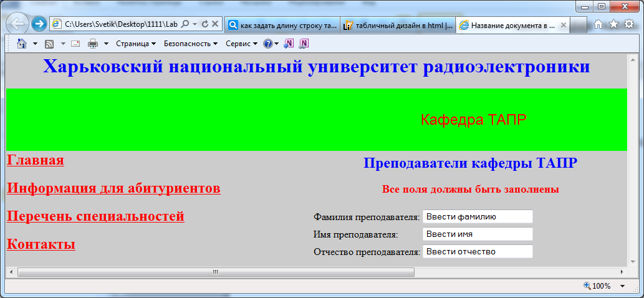Click the 'Ввести отчество' patronymic field
The height and width of the screenshot is (298, 644).
[x=478, y=251]
